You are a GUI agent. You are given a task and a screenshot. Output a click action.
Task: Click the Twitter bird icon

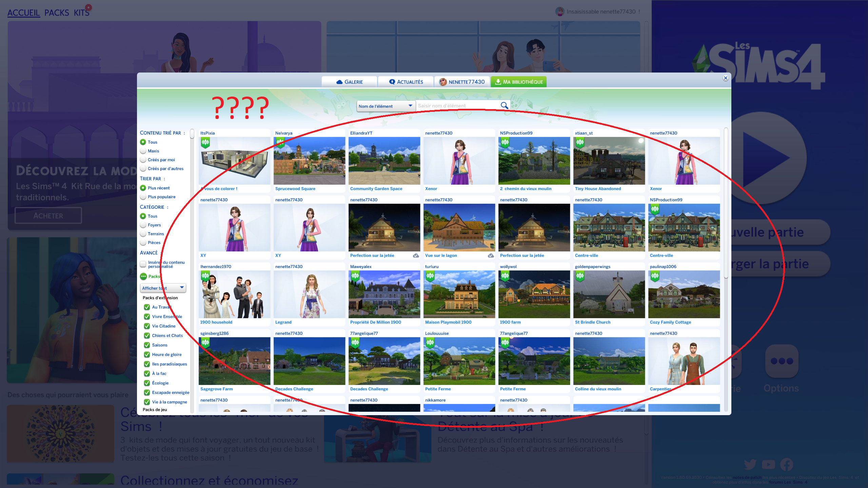coord(750,464)
